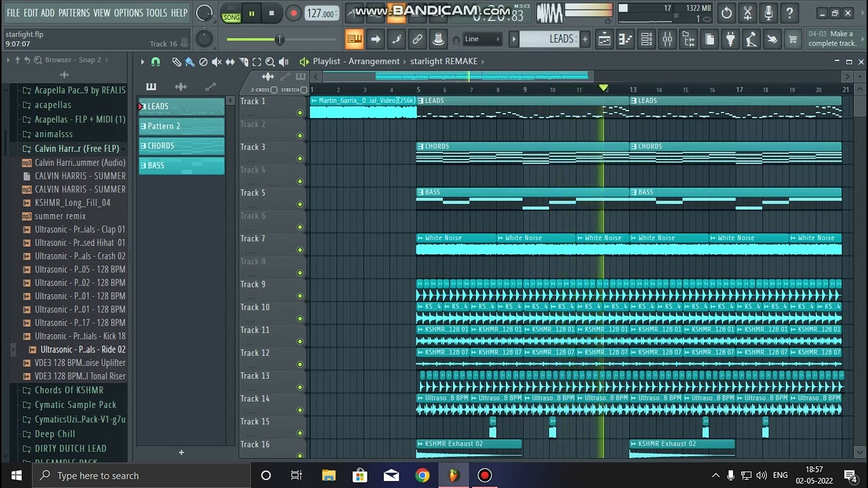868x488 pixels.
Task: Select the Mute tool in playlist toolbar
Action: point(216,62)
